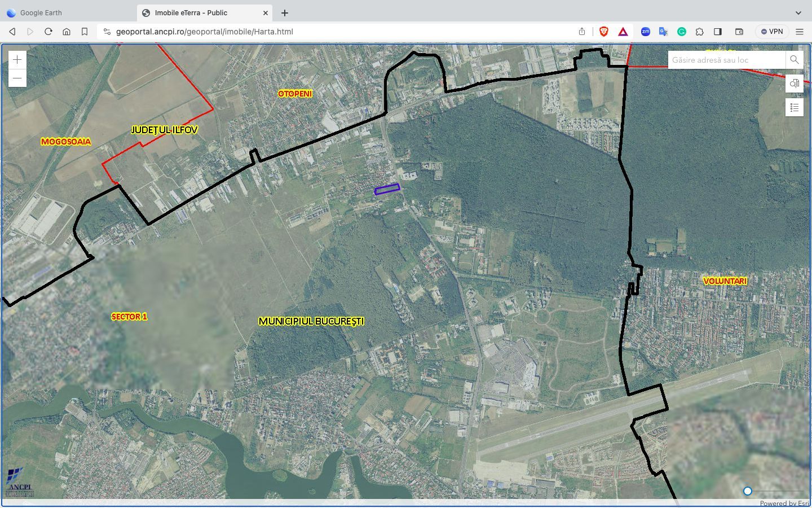Zoom out with the minus control

[x=17, y=78]
